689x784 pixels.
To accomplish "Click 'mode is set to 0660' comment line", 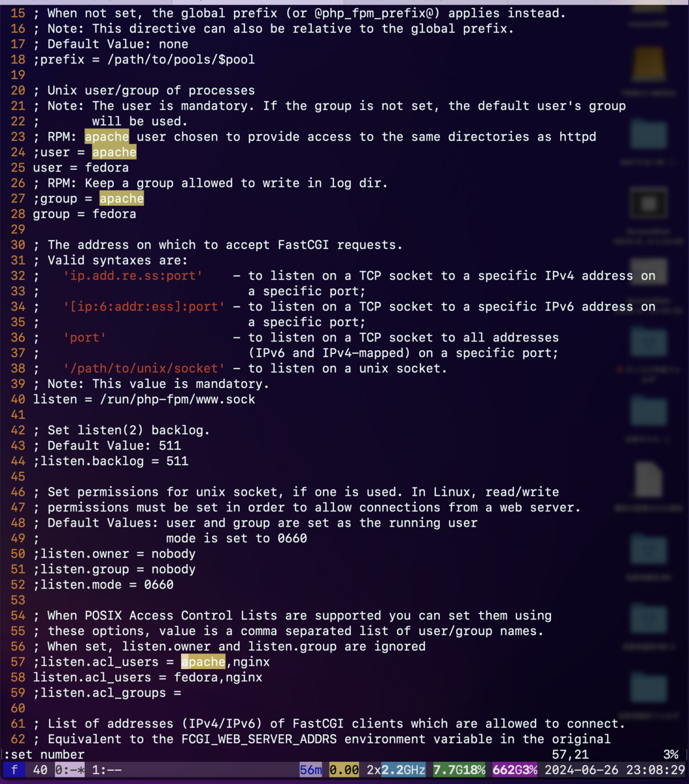I will pos(237,538).
